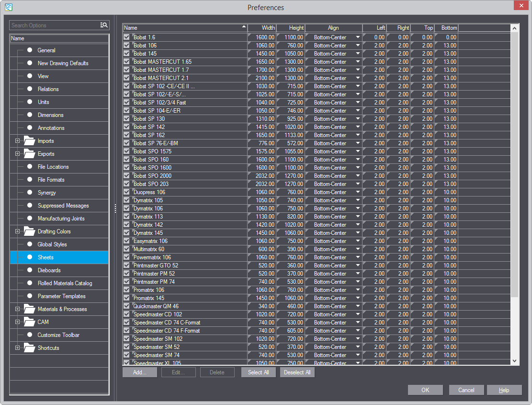The width and height of the screenshot is (532, 405).
Task: Click the Materials & Processes folder icon
Action: pos(30,309)
